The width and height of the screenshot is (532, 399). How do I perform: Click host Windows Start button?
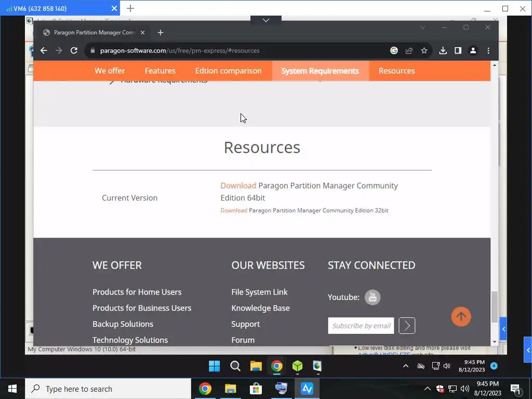12,389
